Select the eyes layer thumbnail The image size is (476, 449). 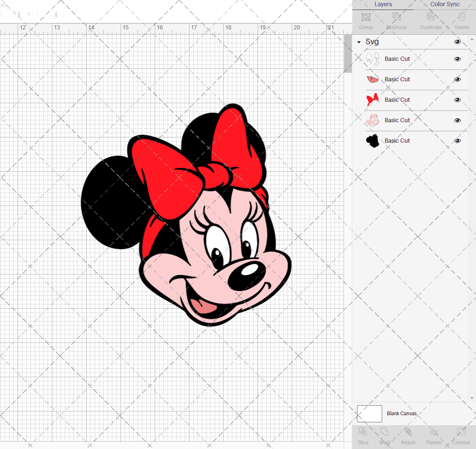pyautogui.click(x=373, y=59)
